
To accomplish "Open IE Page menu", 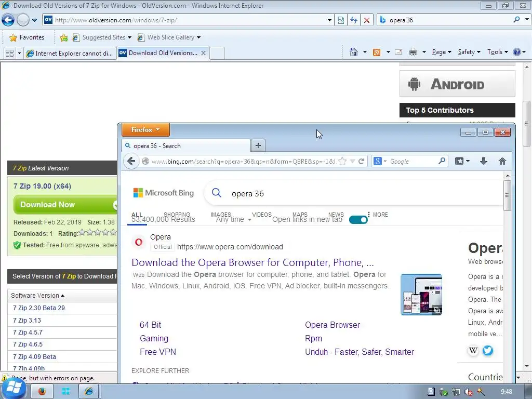I will (442, 52).
